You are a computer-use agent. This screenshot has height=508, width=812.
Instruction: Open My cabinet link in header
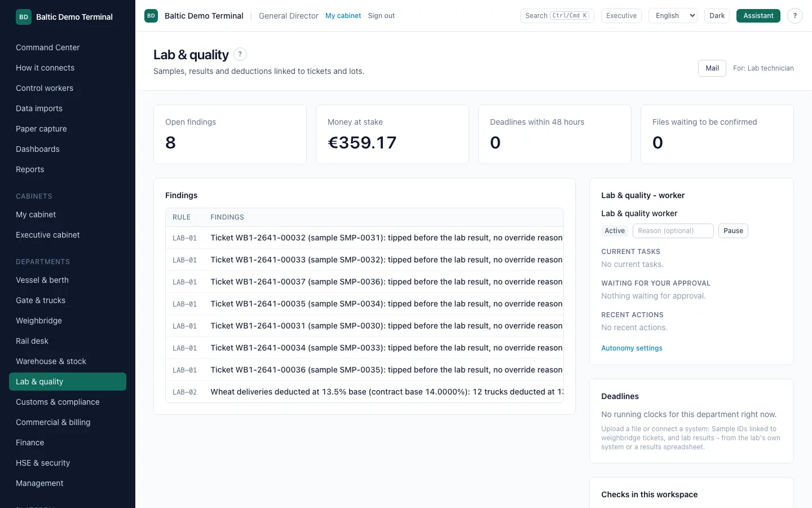click(x=343, y=16)
